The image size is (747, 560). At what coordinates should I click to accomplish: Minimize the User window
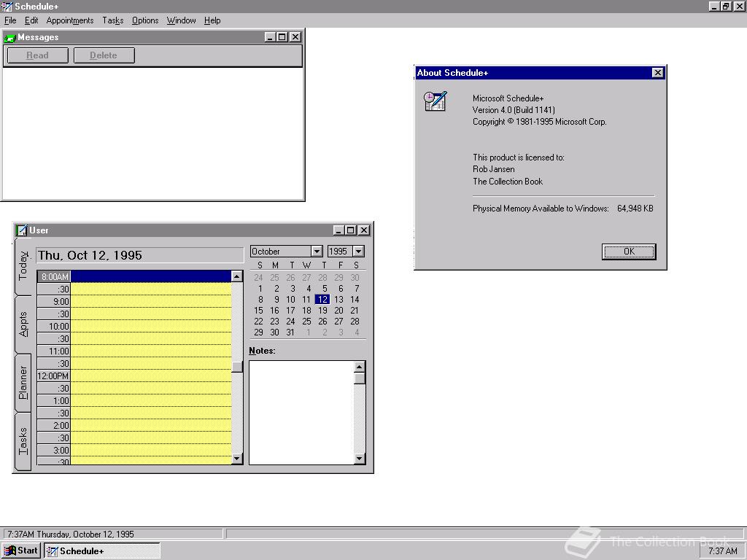[338, 230]
